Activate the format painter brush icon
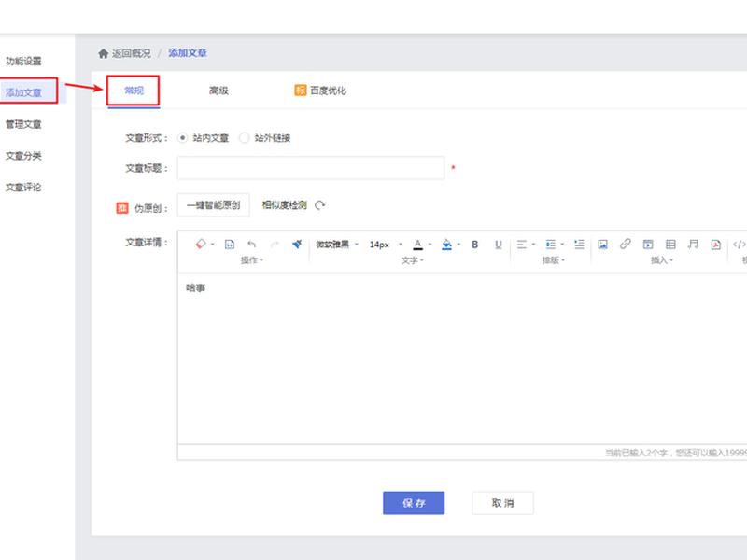Image resolution: width=747 pixels, height=560 pixels. tap(297, 245)
